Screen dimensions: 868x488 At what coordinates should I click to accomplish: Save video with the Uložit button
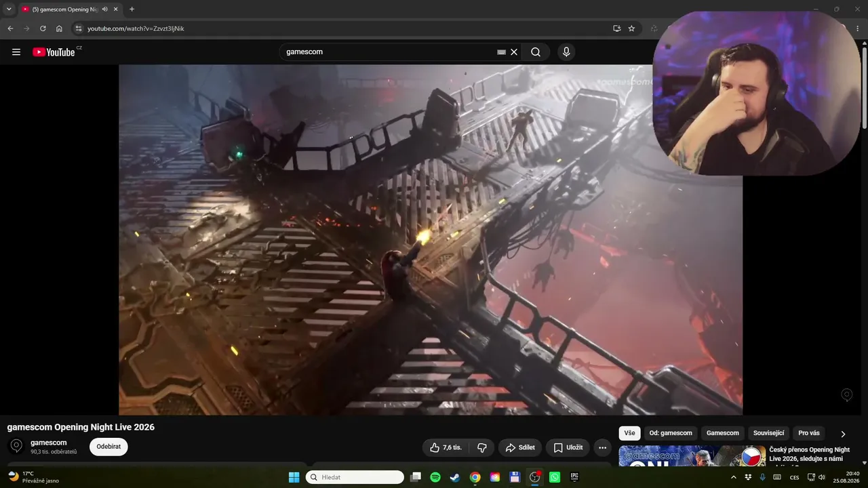tap(568, 447)
